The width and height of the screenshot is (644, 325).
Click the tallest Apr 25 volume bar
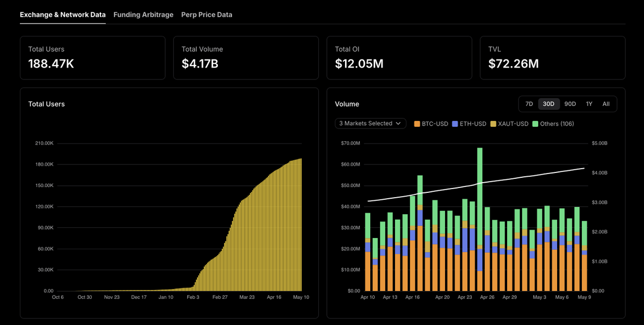(479, 219)
